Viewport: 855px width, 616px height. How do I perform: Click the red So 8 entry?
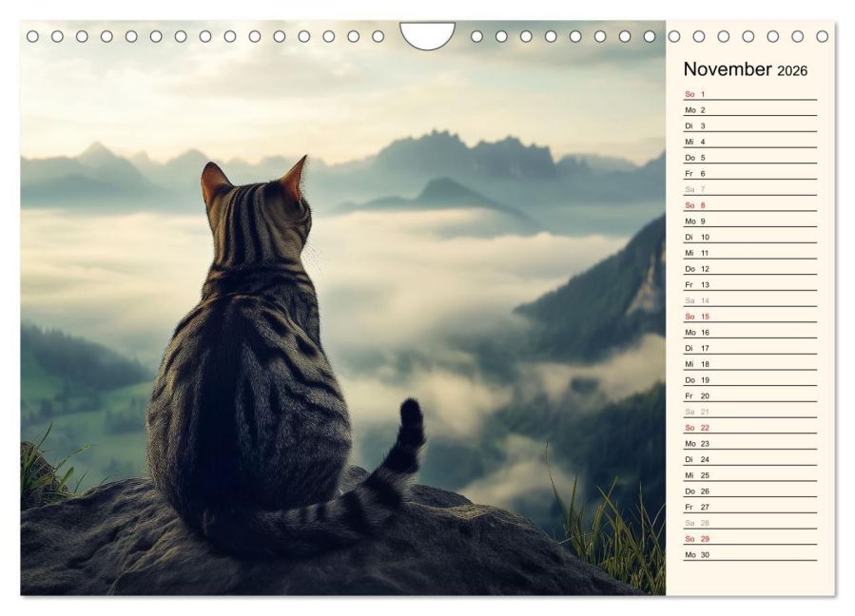point(749,205)
